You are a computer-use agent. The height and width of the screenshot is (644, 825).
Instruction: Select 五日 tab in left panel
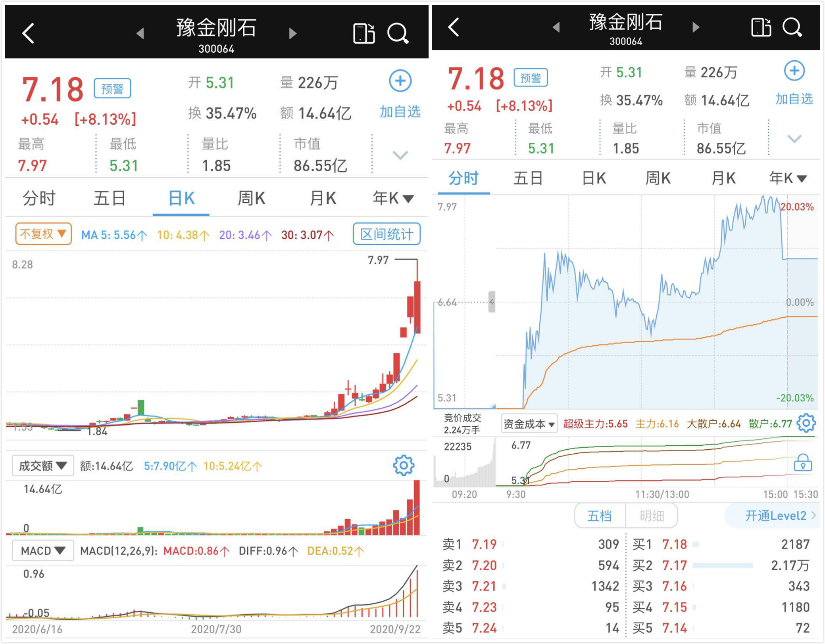tap(110, 198)
